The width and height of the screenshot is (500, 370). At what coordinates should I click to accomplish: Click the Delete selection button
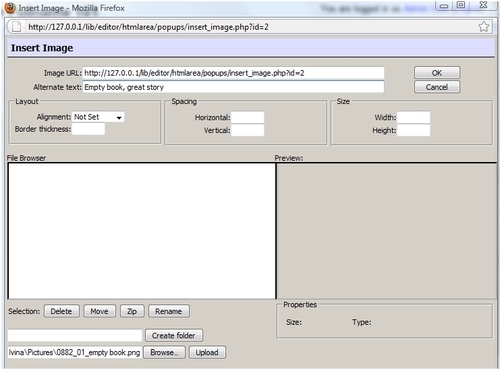click(x=62, y=311)
